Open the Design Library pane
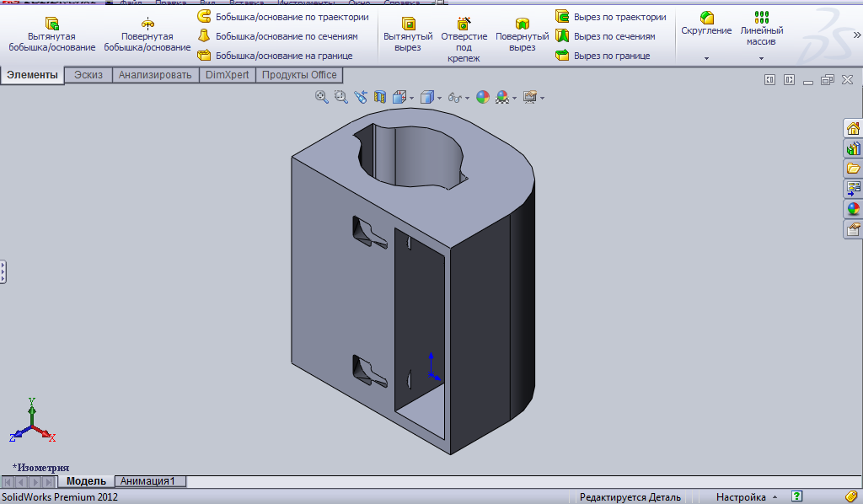 (853, 148)
